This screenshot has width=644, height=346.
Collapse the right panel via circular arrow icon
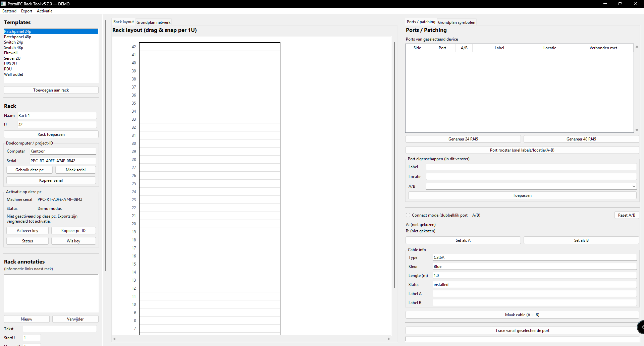[x=641, y=327]
